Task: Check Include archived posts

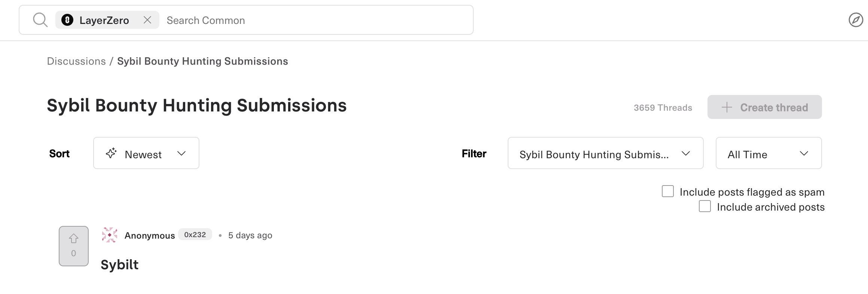Action: (x=705, y=206)
